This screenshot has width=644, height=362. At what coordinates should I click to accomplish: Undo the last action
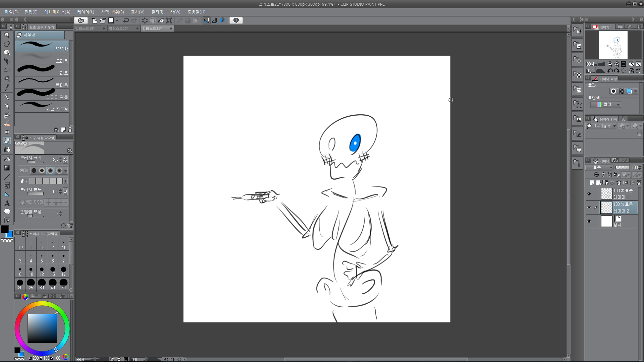coord(126,20)
